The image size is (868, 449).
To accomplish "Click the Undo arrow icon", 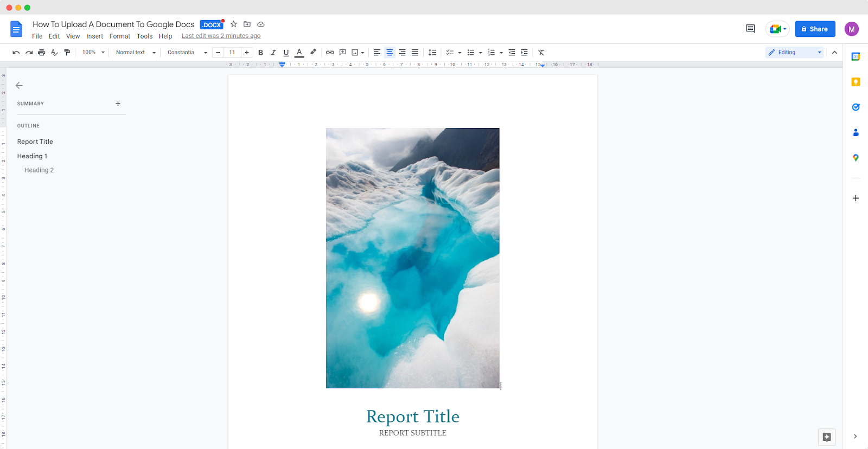I will coord(16,53).
